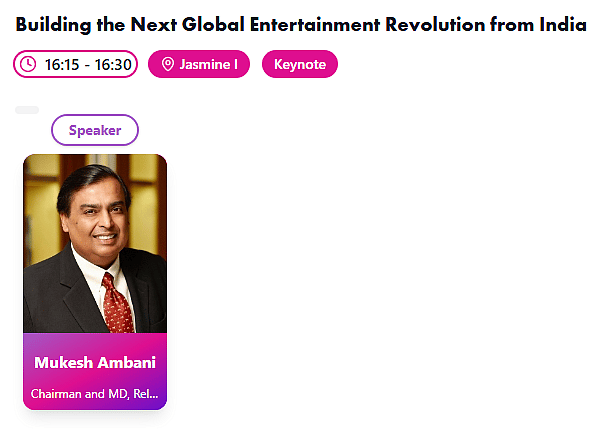
Task: Click the 16:15 start time text
Action: pyautogui.click(x=61, y=65)
